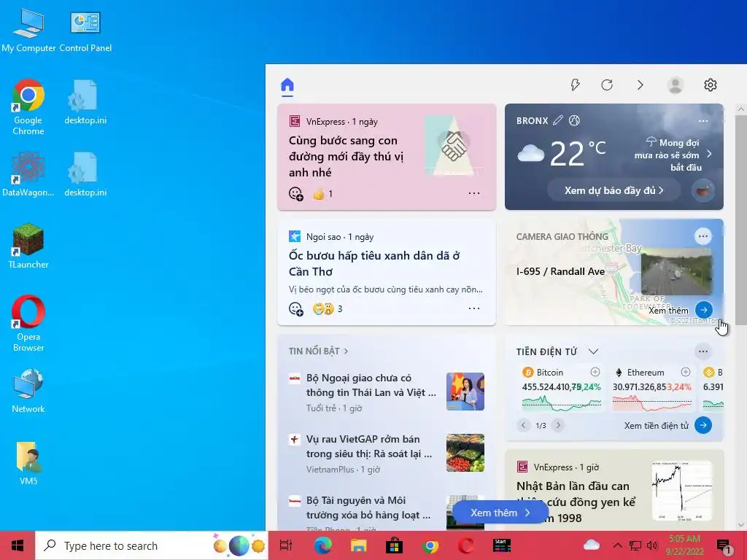The height and width of the screenshot is (560, 747).
Task: Open Task View in taskbar
Action: (x=286, y=545)
